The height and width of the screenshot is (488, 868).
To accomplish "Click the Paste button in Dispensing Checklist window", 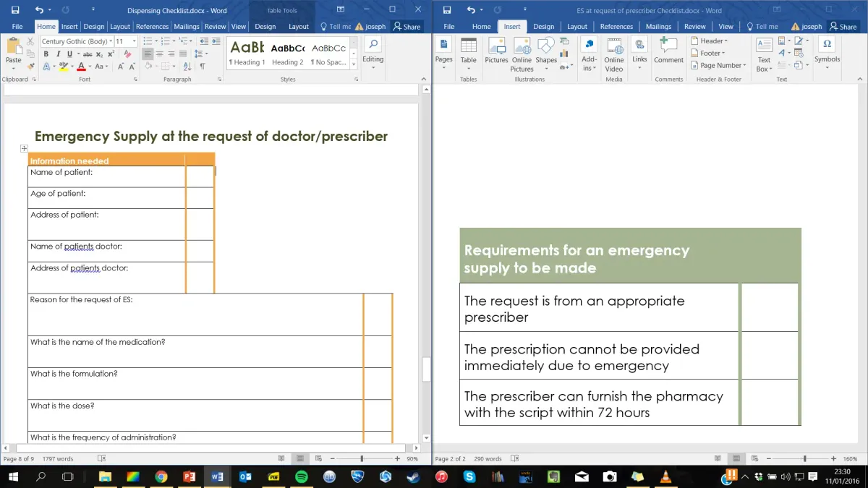I will pos(13,52).
